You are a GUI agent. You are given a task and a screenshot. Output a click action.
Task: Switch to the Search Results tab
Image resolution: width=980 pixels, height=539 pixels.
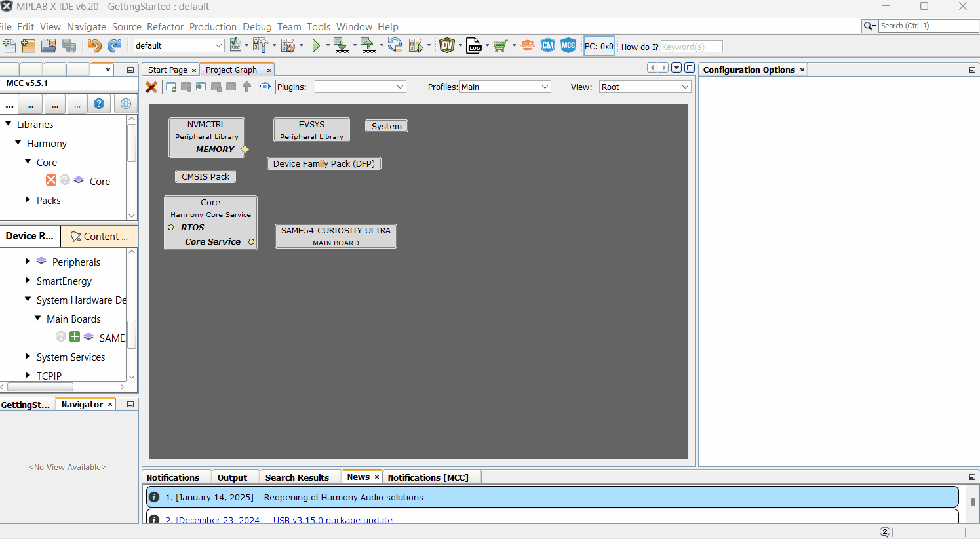(297, 477)
